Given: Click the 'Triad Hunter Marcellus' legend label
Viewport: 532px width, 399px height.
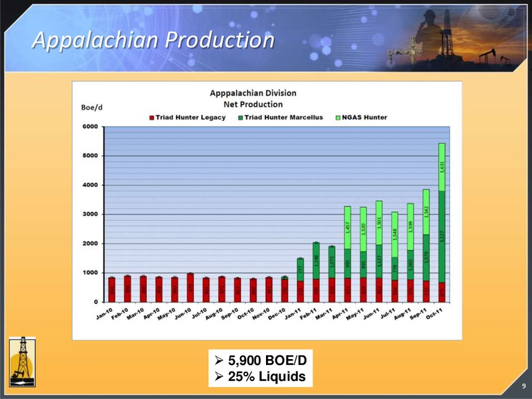Looking at the screenshot, I should click(284, 118).
